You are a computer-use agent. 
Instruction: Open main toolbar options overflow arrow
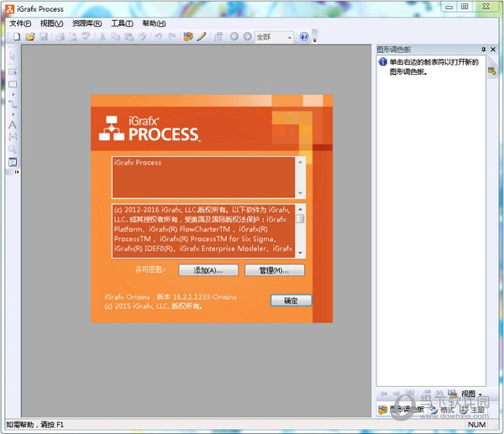pyautogui.click(x=315, y=40)
